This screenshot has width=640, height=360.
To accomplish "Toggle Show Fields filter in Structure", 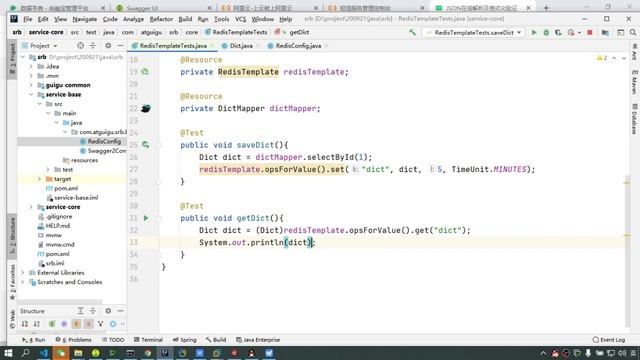I will [76, 324].
